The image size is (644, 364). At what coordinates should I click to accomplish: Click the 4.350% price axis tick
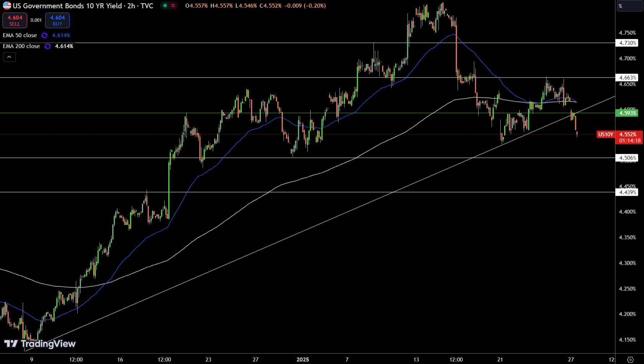627,237
